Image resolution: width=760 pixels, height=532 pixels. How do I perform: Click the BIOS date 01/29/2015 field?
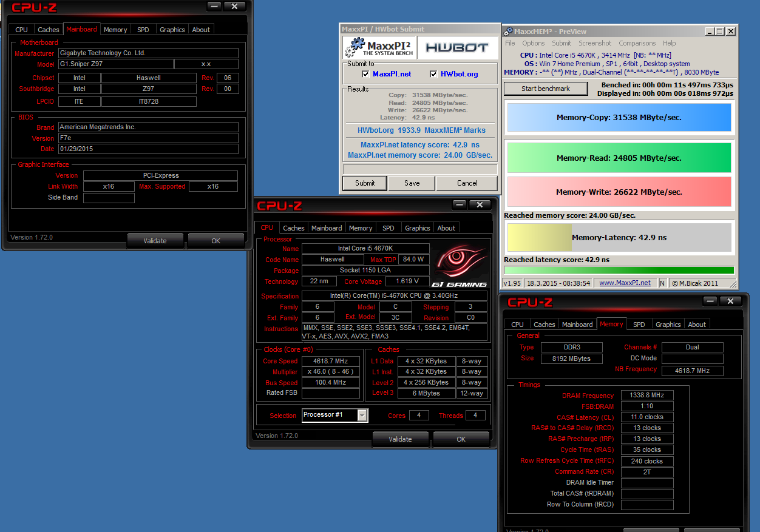[x=148, y=149]
